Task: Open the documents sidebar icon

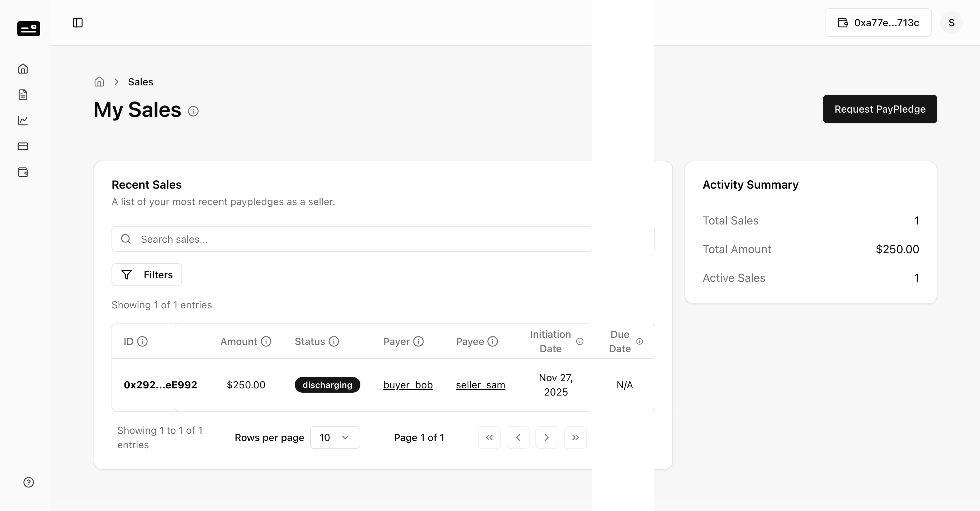Action: [23, 94]
